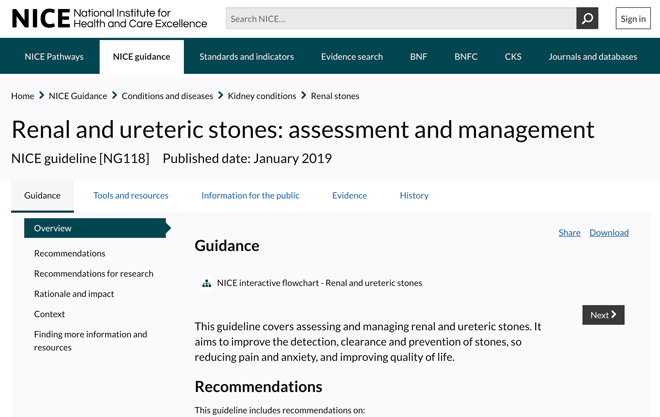Image resolution: width=660 pixels, height=417 pixels.
Task: Open Standards and indicators menu item
Action: tap(246, 57)
